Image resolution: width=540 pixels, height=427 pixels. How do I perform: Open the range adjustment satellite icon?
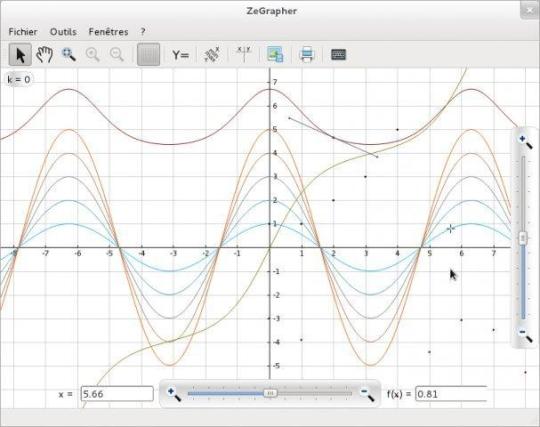(x=212, y=55)
